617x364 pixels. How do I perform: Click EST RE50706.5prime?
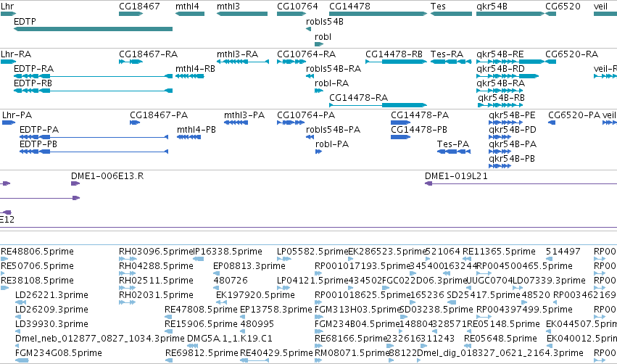[x=37, y=266]
